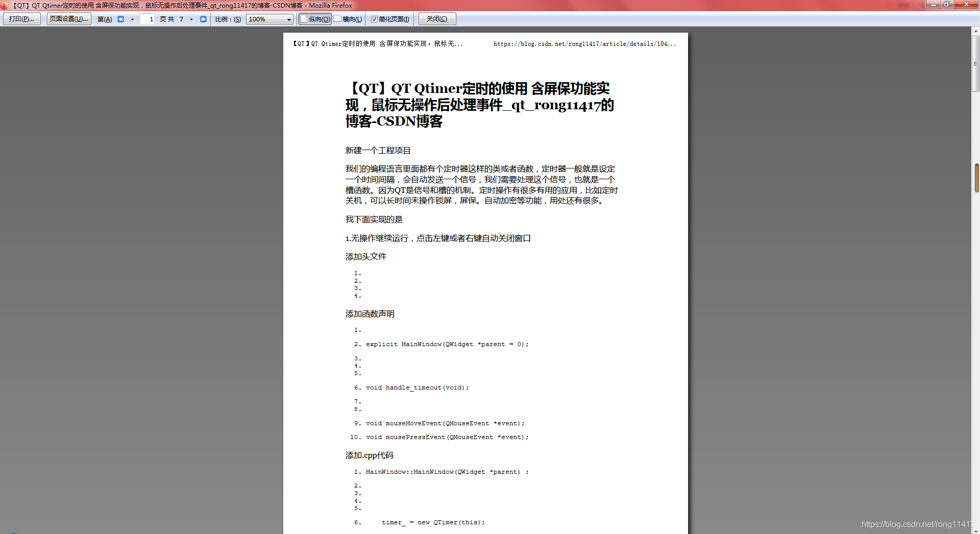980x534 pixels.
Task: Click the scrollbar up arrow
Action: click(x=975, y=31)
